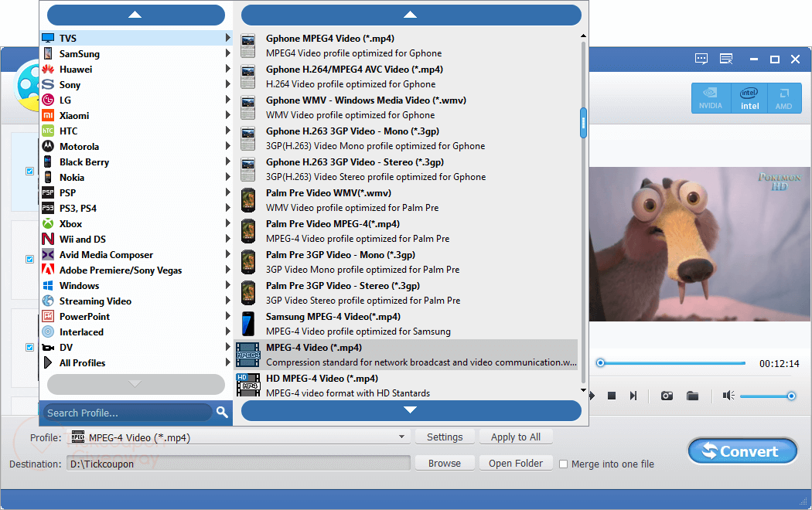Click the Convert button
The width and height of the screenshot is (812, 510).
(x=742, y=451)
